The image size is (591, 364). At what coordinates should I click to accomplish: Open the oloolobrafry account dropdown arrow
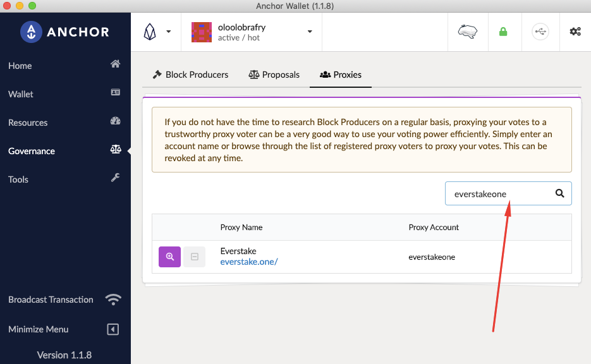pyautogui.click(x=310, y=32)
